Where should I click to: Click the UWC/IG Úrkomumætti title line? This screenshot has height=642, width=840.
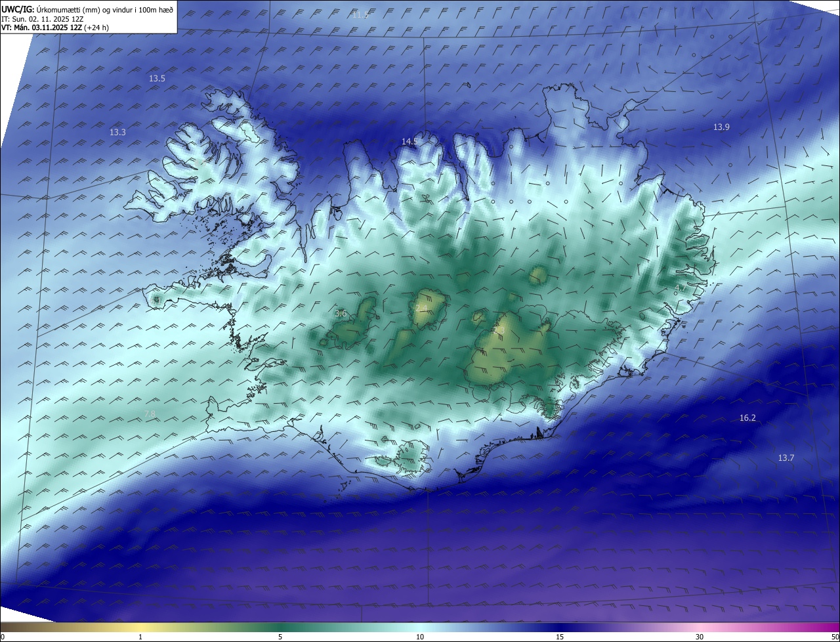[87, 9]
